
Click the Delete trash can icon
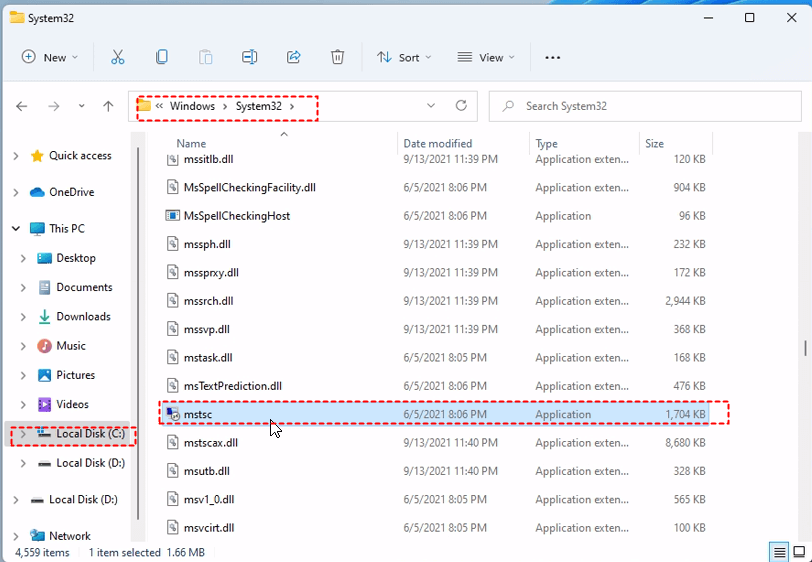coord(338,57)
